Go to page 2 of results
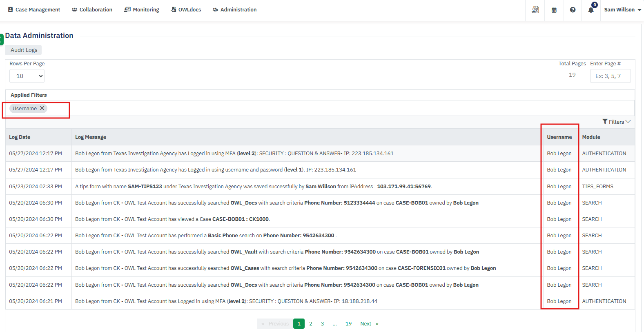The image size is (644, 332). tap(311, 324)
